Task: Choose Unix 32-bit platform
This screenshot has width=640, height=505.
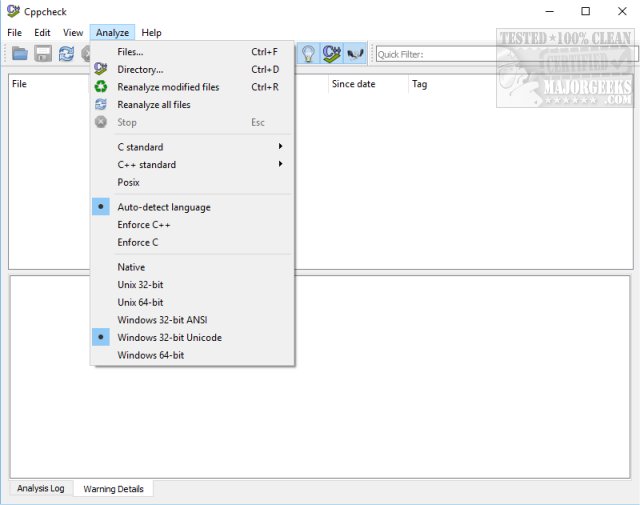Action: [x=192, y=285]
